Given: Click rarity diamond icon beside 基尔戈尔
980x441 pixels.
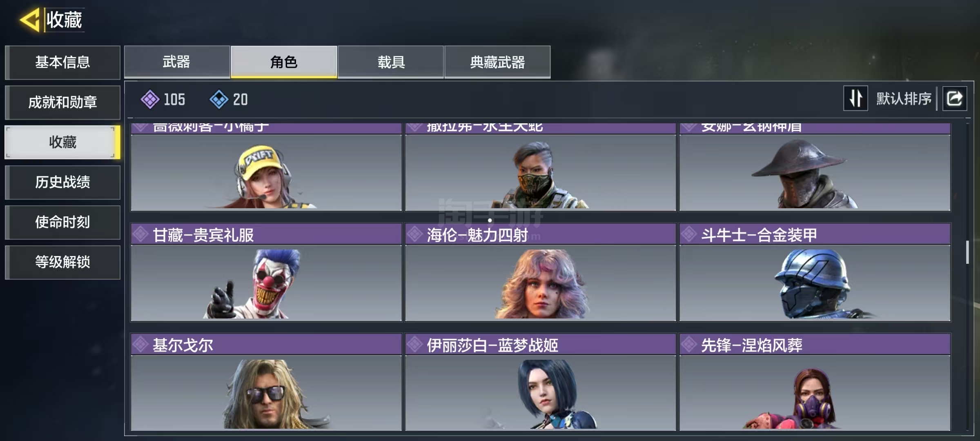Looking at the screenshot, I should (x=140, y=345).
